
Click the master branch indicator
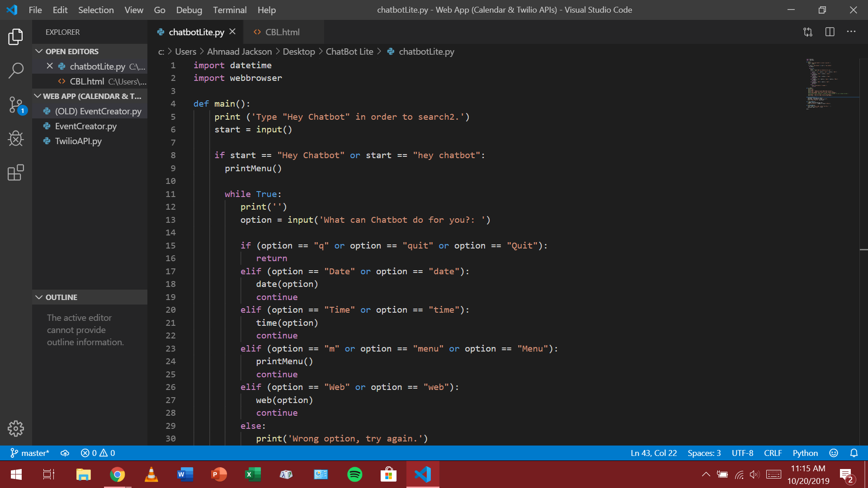click(30, 453)
